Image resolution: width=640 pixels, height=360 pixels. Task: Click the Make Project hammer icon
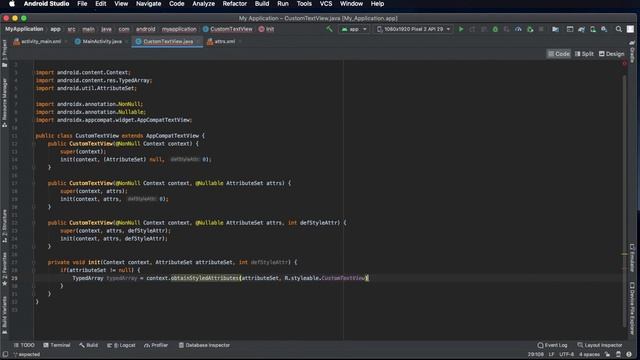(329, 29)
